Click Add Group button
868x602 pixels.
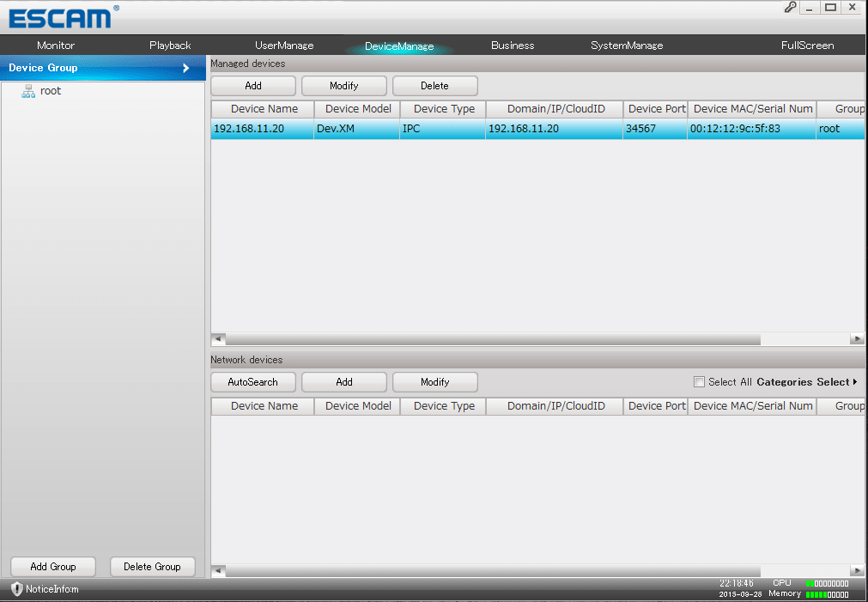coord(53,567)
